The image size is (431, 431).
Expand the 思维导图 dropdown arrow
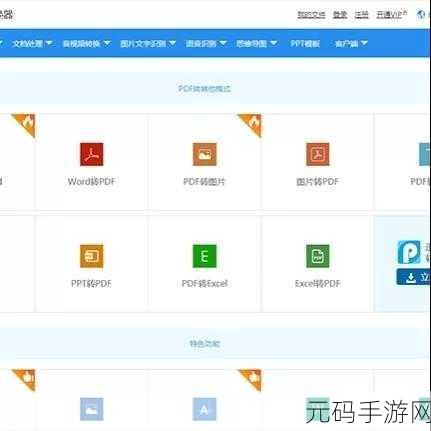pyautogui.click(x=273, y=43)
